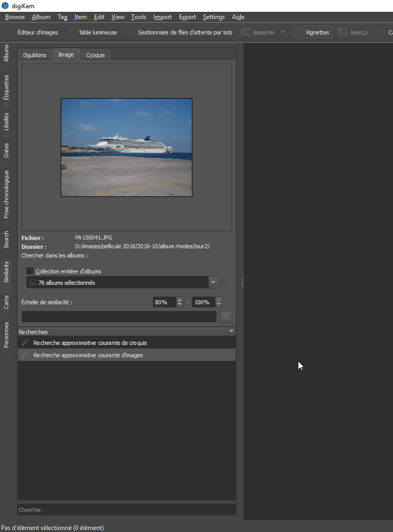
Task: Open the Importer dropdown arrow
Action: click(283, 32)
